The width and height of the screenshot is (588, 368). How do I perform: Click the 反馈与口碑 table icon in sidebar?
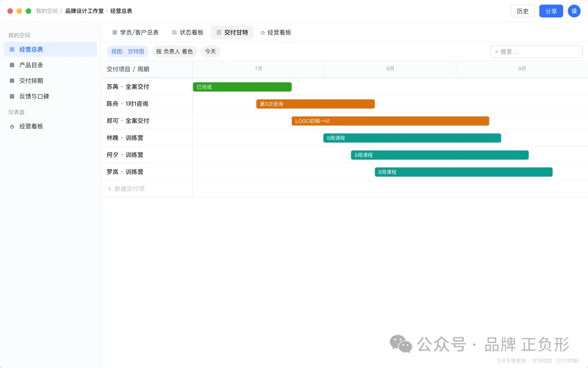click(x=12, y=96)
